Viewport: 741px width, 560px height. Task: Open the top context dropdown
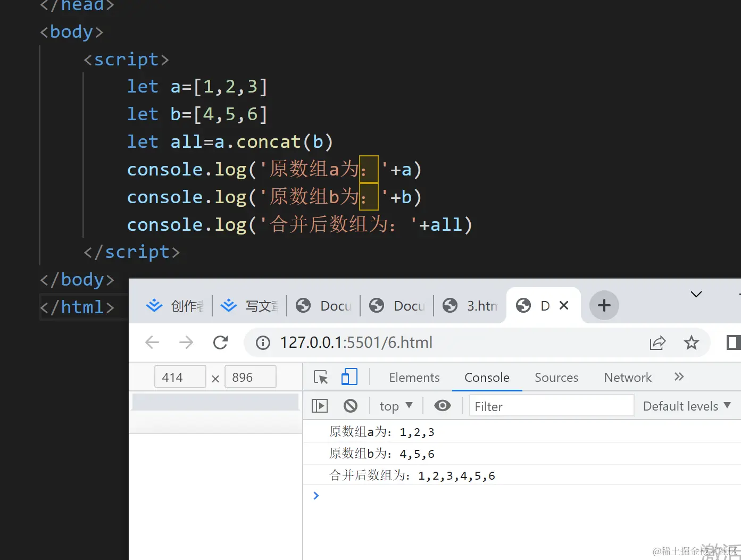tap(396, 406)
